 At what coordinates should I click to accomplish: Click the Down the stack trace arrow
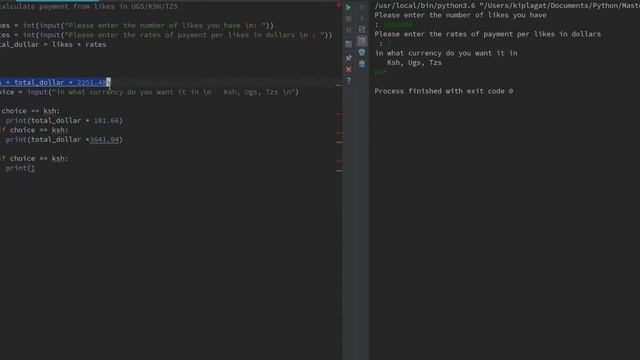tap(362, 18)
